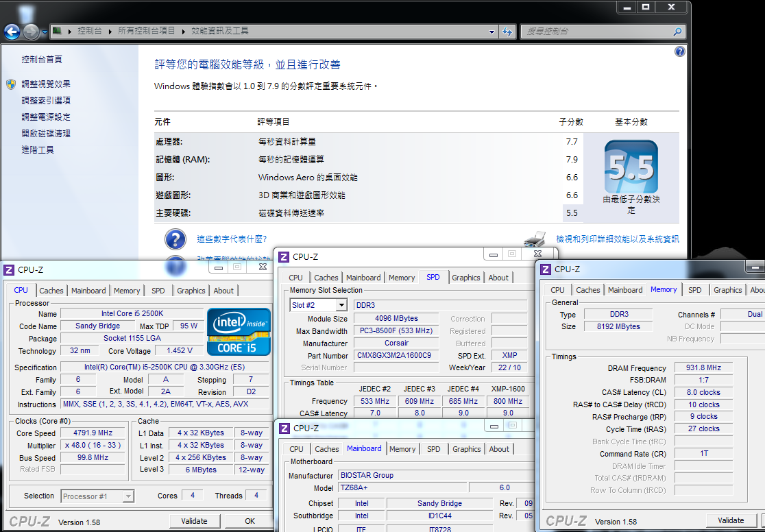Click the Forward navigation arrow in Control Panel
Viewport: 765px width, 532px height.
pos(32,32)
